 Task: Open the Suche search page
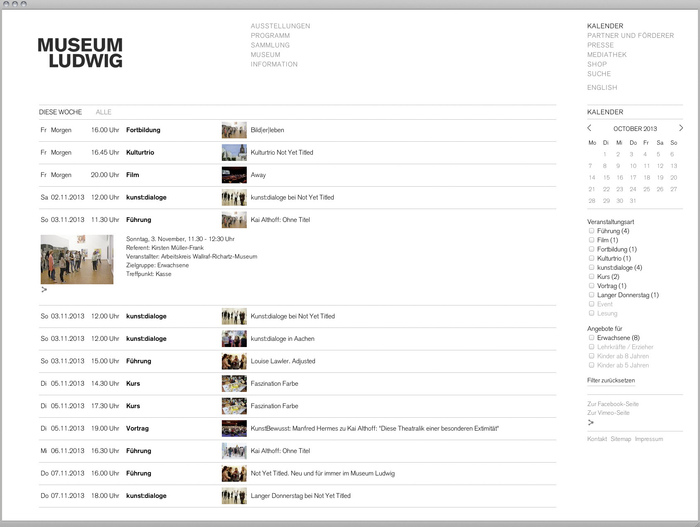pyautogui.click(x=599, y=74)
